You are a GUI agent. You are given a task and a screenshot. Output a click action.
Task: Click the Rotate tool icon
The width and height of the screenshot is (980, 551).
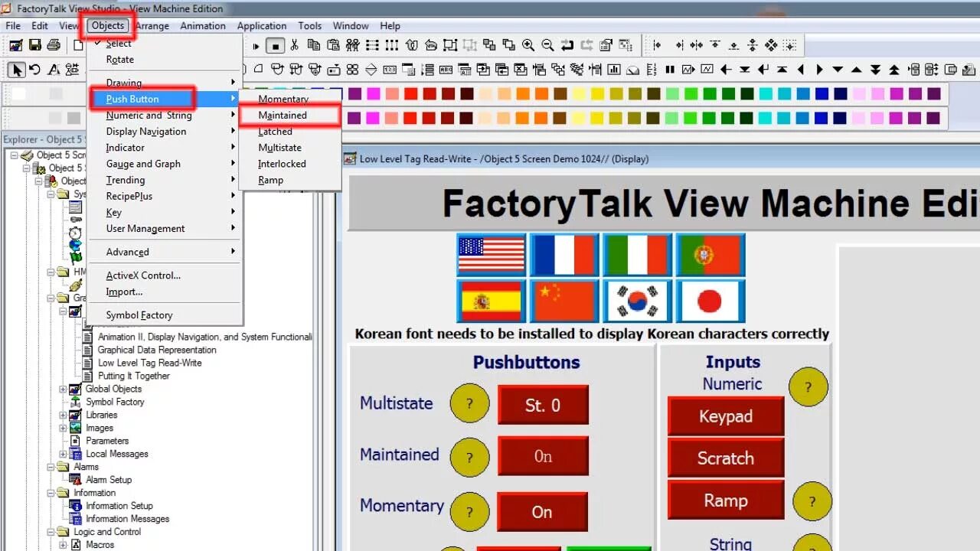click(35, 70)
